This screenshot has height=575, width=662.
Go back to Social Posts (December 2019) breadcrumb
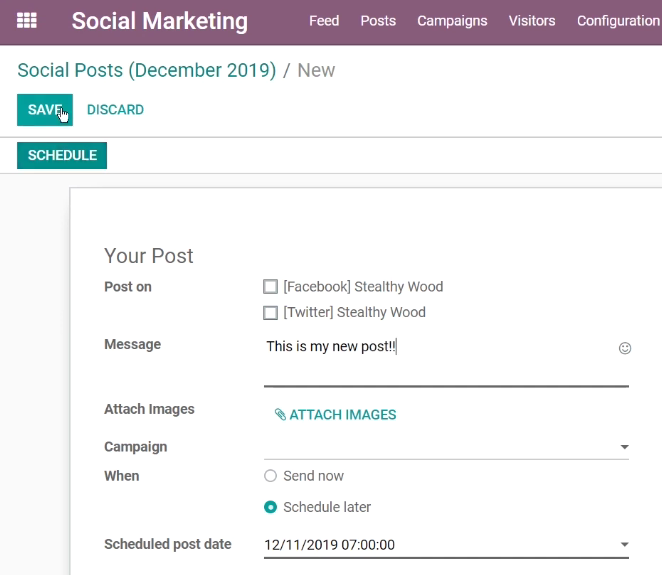147,70
